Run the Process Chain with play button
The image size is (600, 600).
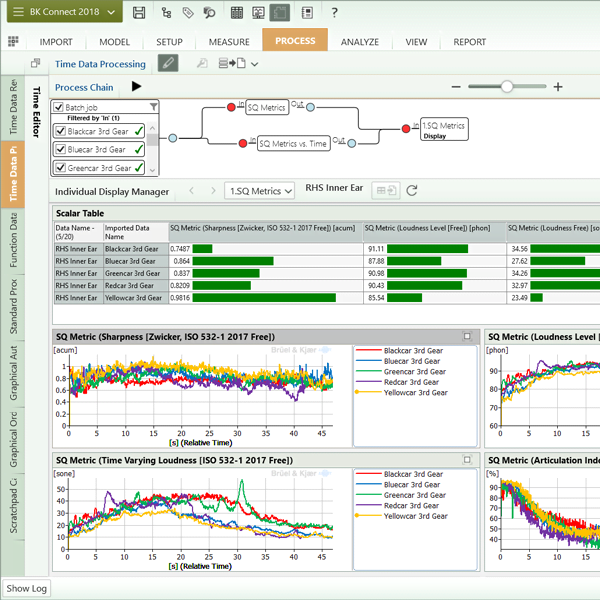pyautogui.click(x=137, y=87)
